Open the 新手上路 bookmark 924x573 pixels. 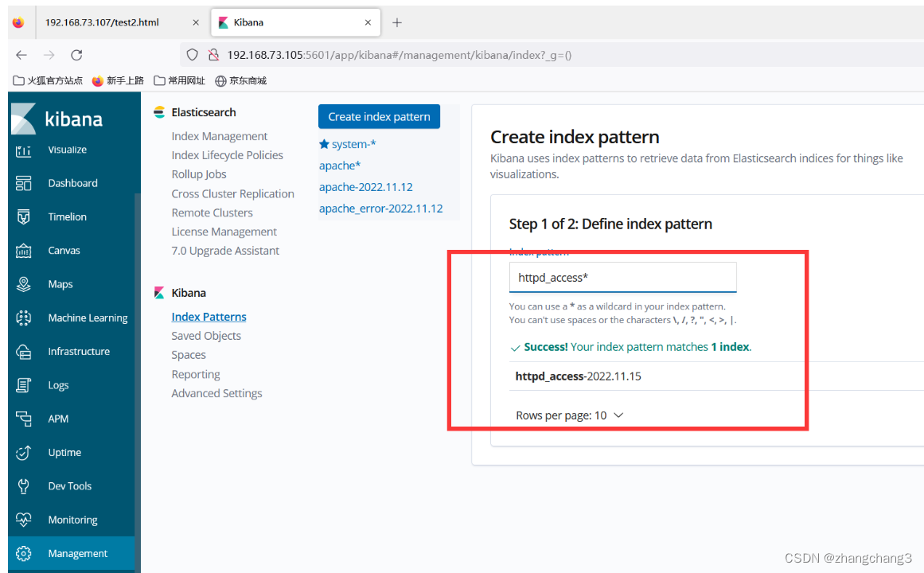118,80
